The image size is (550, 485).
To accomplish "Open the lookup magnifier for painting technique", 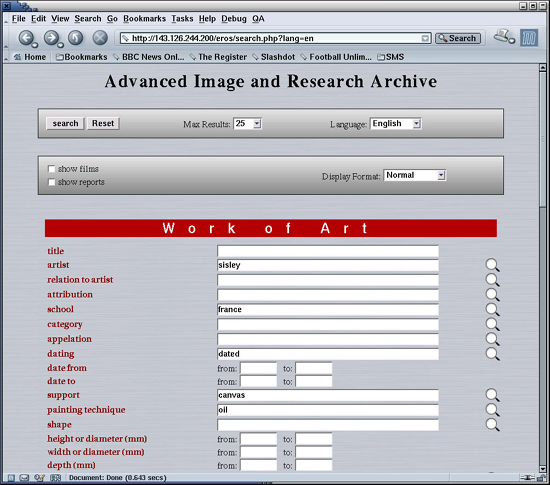I will (x=492, y=410).
